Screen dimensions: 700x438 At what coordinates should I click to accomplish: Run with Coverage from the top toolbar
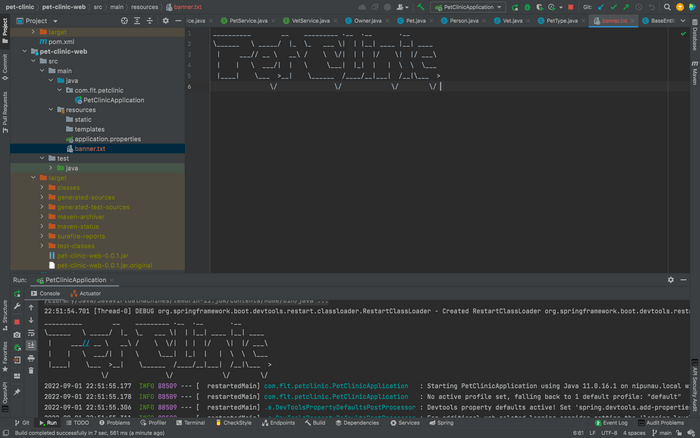539,7
